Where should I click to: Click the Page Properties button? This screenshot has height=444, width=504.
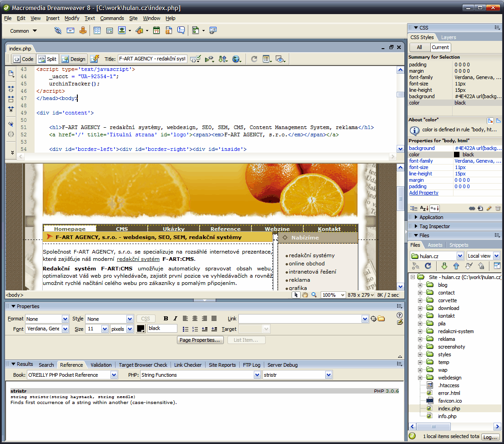pyautogui.click(x=200, y=340)
